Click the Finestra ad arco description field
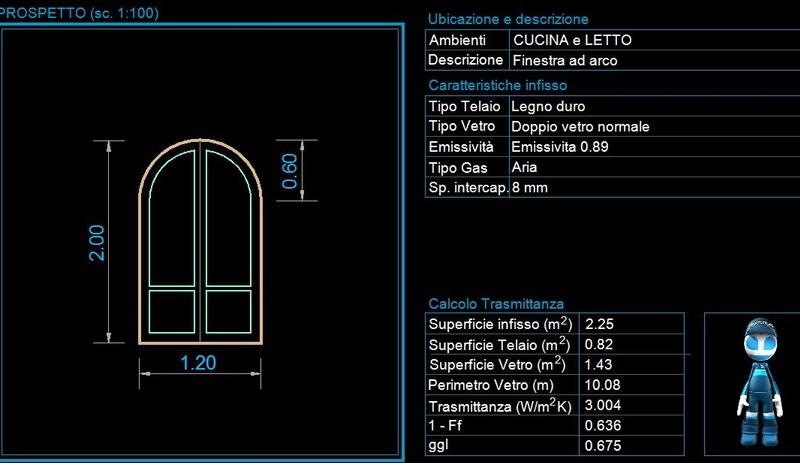The image size is (800, 463). (x=565, y=61)
